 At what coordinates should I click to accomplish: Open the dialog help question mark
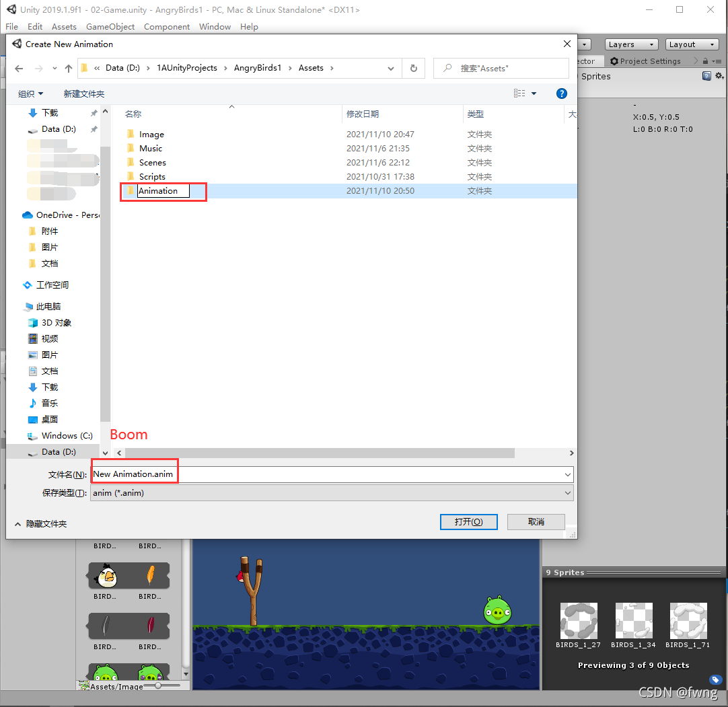(x=561, y=94)
